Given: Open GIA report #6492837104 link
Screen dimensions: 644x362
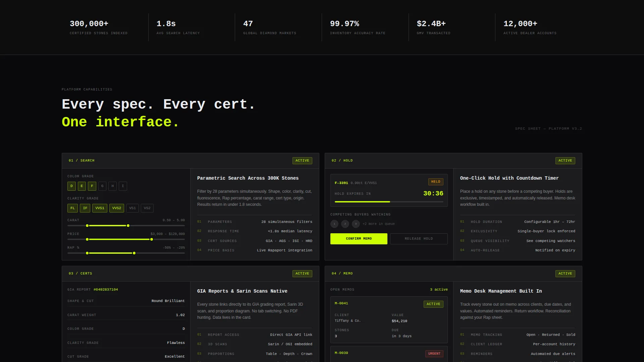Looking at the screenshot, I should click(x=106, y=290).
